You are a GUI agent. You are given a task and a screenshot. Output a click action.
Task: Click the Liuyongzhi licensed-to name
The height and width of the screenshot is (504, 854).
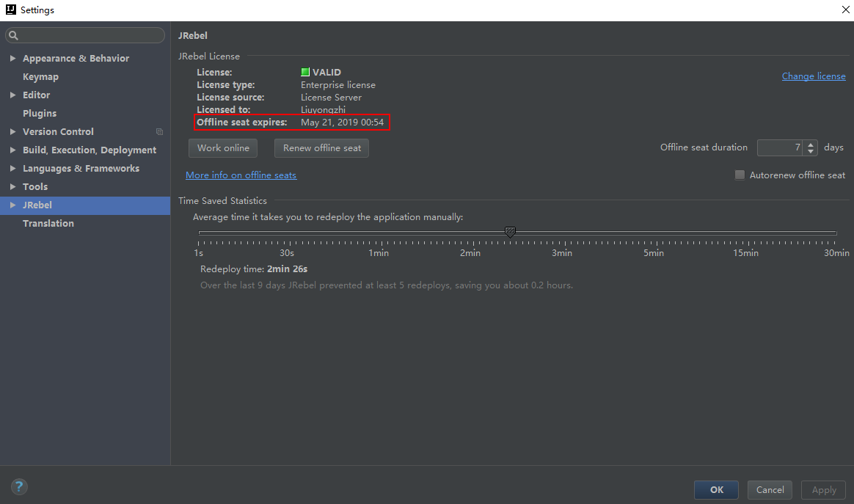point(323,110)
